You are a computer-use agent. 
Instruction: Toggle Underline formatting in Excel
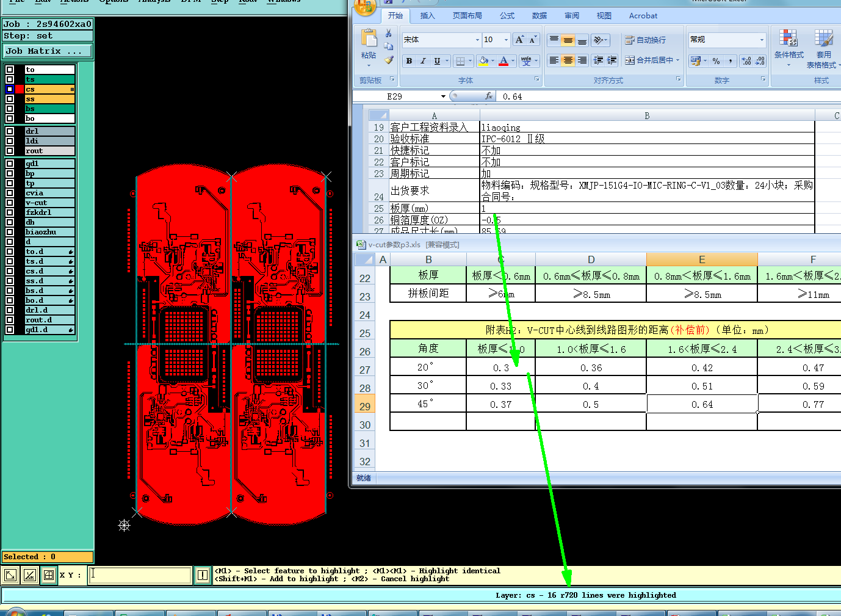[437, 61]
